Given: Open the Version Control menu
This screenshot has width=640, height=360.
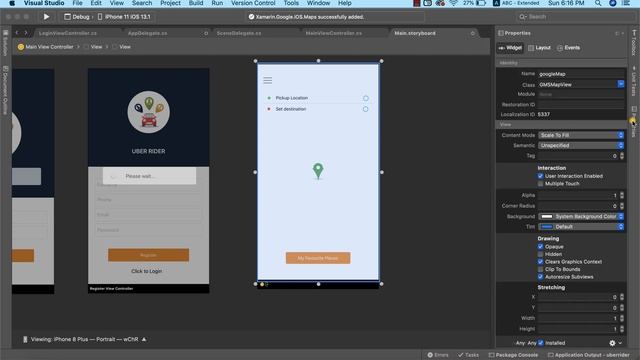Looking at the screenshot, I should point(253,3).
